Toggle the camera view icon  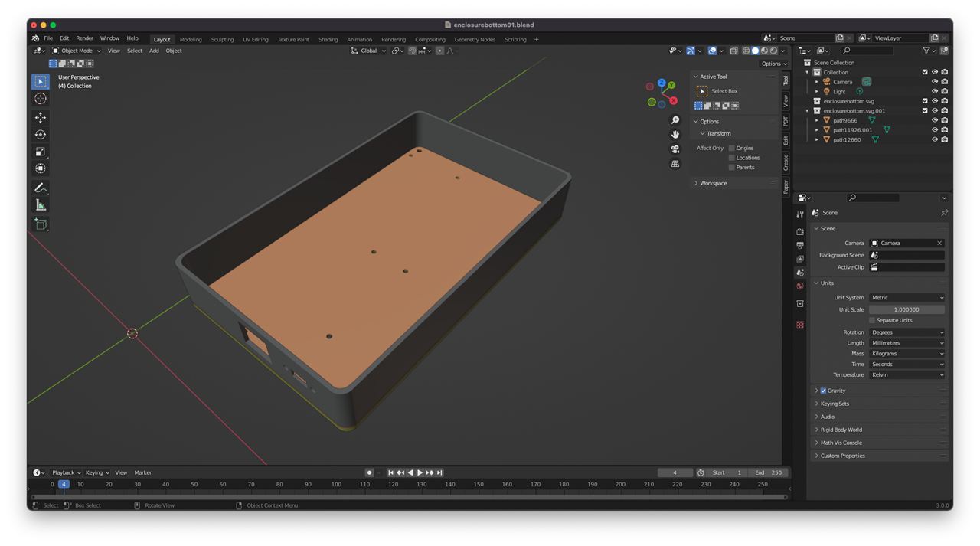tap(675, 149)
